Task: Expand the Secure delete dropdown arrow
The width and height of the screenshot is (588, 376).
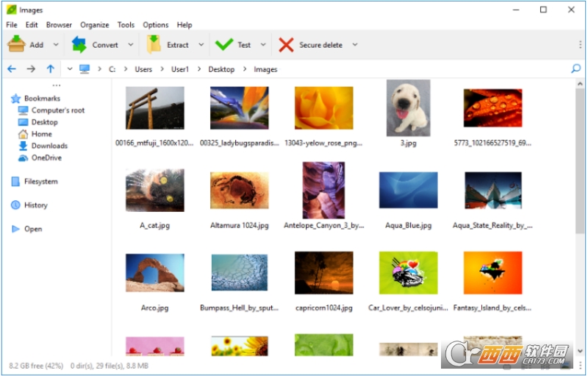Action: click(x=355, y=45)
